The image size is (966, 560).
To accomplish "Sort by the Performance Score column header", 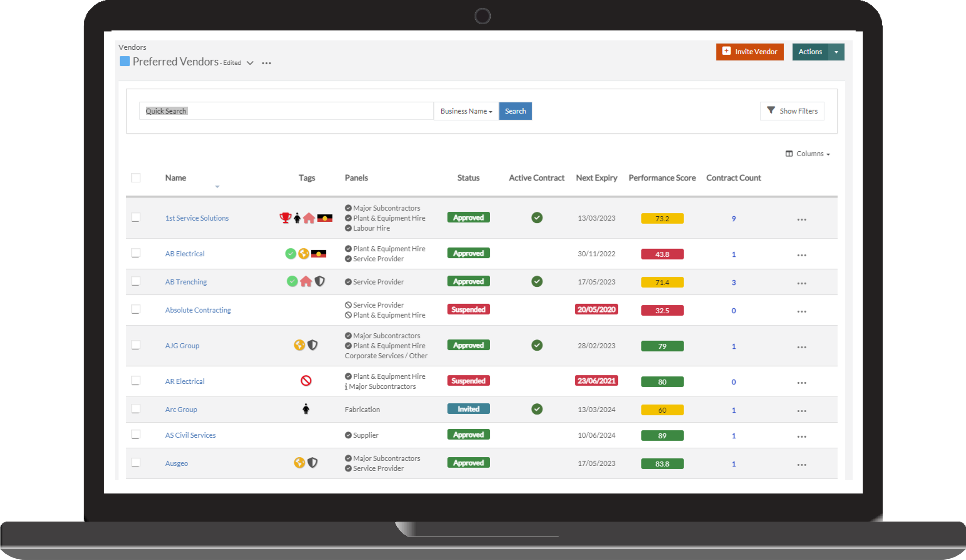I will pyautogui.click(x=662, y=178).
